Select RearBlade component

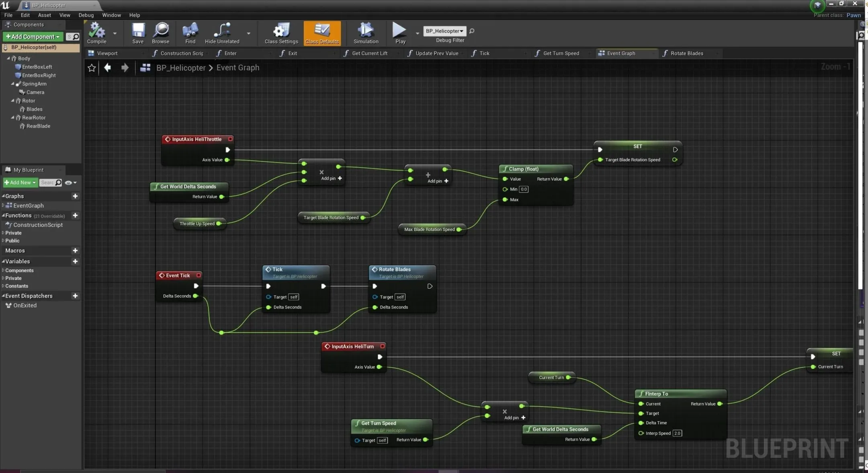(38, 126)
